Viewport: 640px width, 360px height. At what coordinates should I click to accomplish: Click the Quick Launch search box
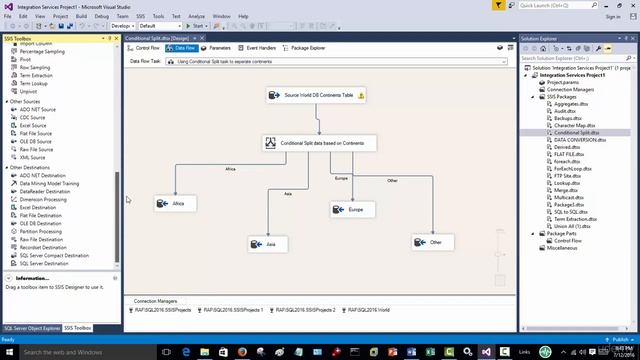click(x=558, y=5)
